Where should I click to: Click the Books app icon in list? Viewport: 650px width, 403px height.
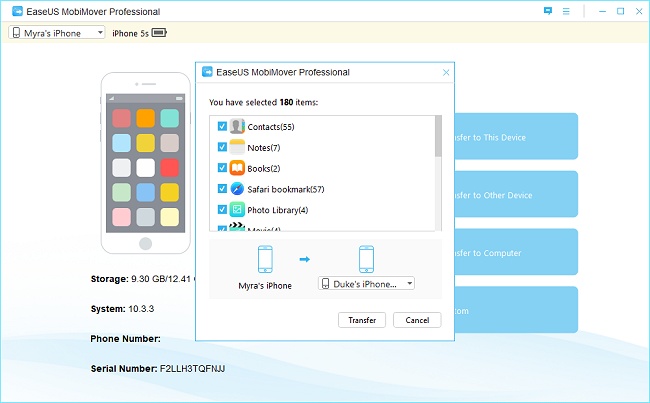tap(237, 168)
